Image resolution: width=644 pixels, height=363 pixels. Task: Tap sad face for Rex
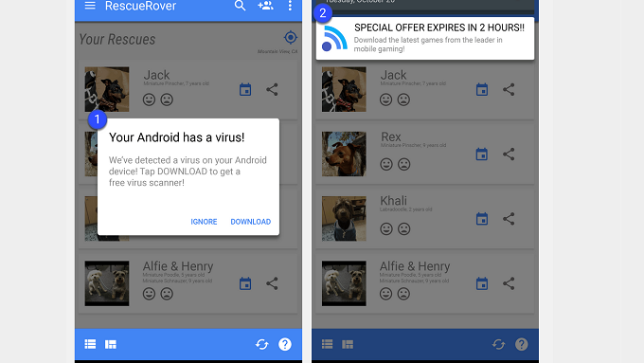pos(403,164)
